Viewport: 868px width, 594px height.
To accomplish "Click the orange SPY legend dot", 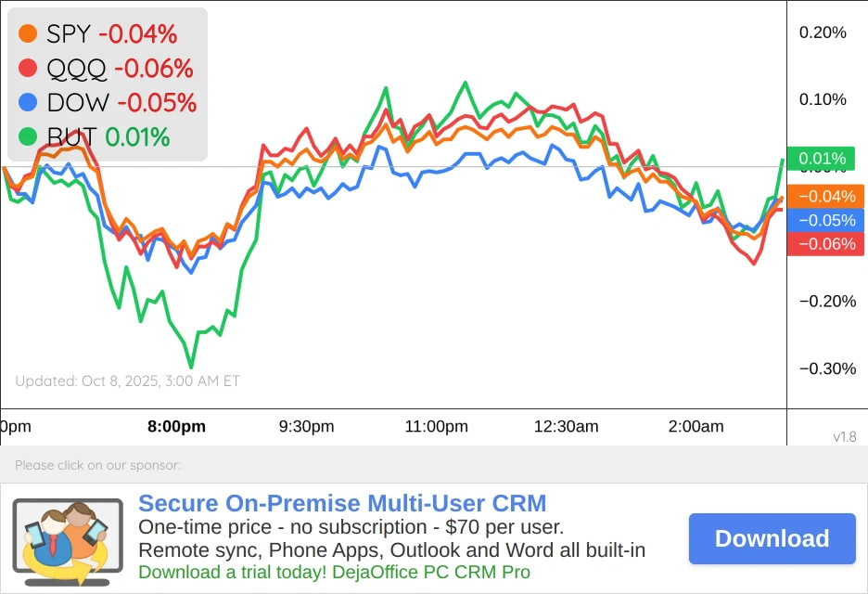I will pyautogui.click(x=28, y=34).
